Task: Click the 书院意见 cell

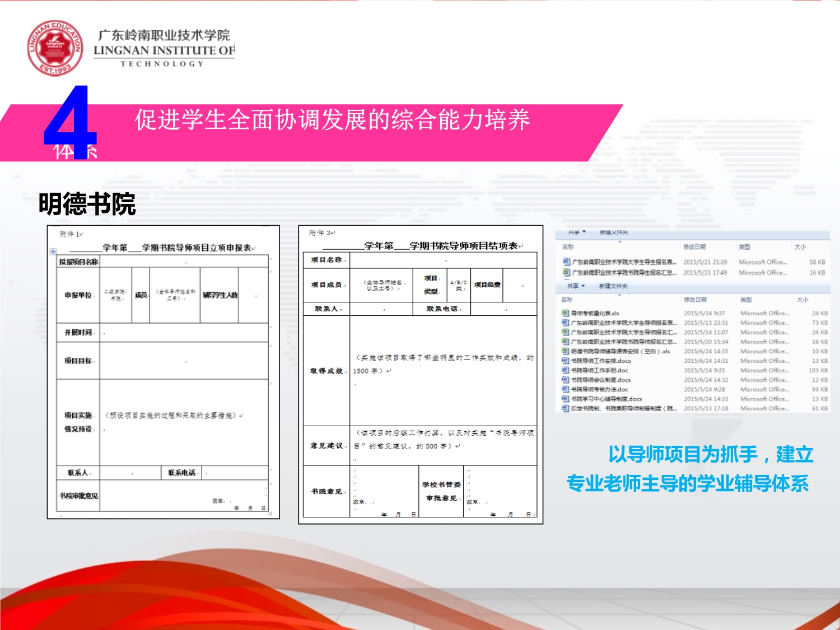Action: pyautogui.click(x=327, y=491)
